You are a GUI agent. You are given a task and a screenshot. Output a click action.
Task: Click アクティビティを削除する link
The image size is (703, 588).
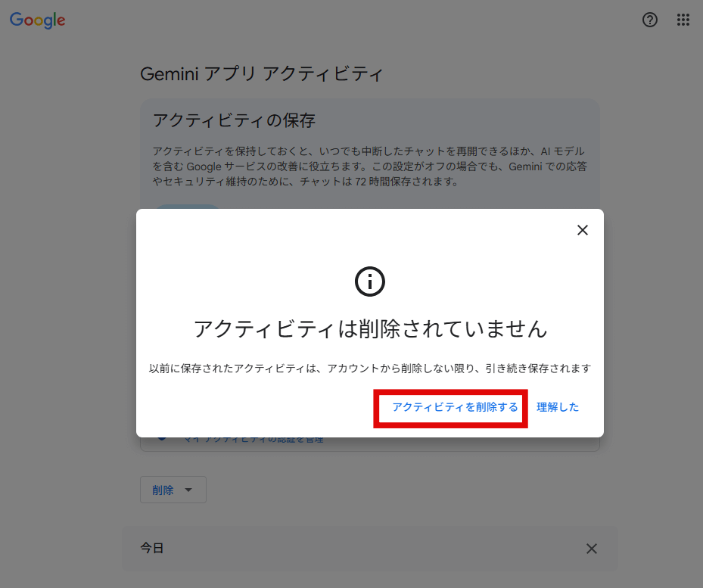455,407
